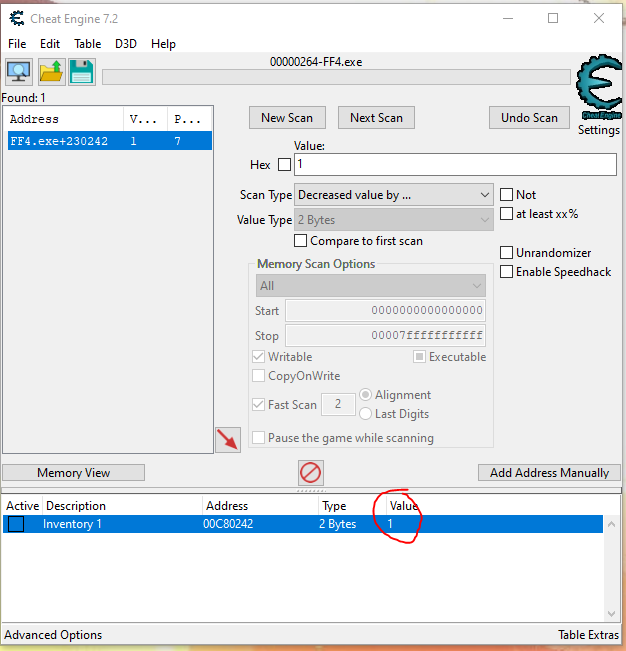
Task: Open the Edit menu
Action: [50, 44]
